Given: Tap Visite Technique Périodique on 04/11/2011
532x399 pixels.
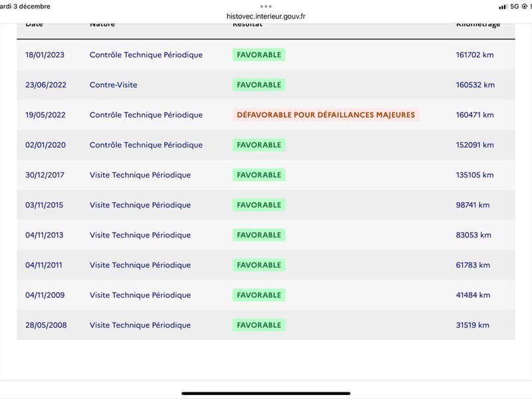Looking at the screenshot, I should tap(140, 265).
